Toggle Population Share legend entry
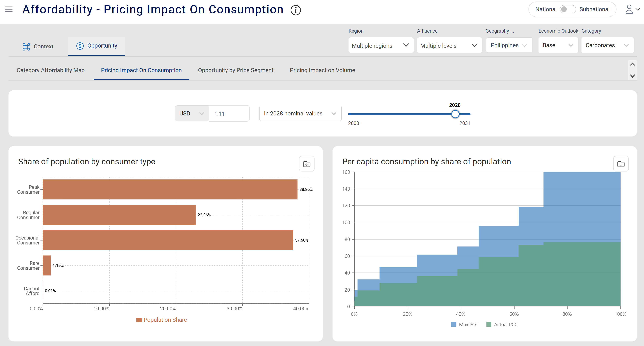644x346 pixels. pos(161,320)
